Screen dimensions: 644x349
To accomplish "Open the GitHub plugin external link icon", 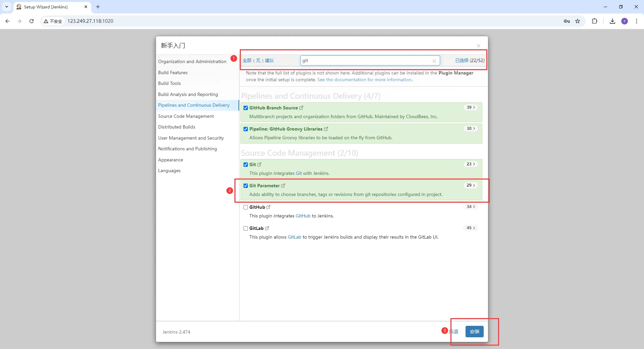I will (x=268, y=207).
